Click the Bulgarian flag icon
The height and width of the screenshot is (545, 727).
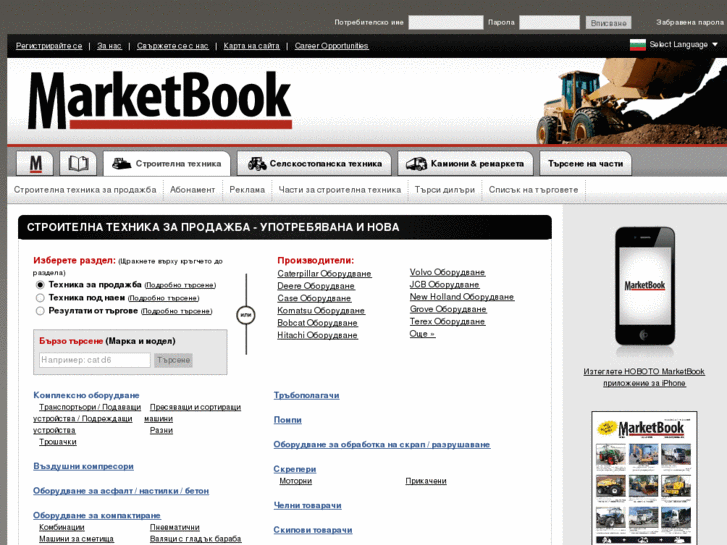[x=638, y=45]
